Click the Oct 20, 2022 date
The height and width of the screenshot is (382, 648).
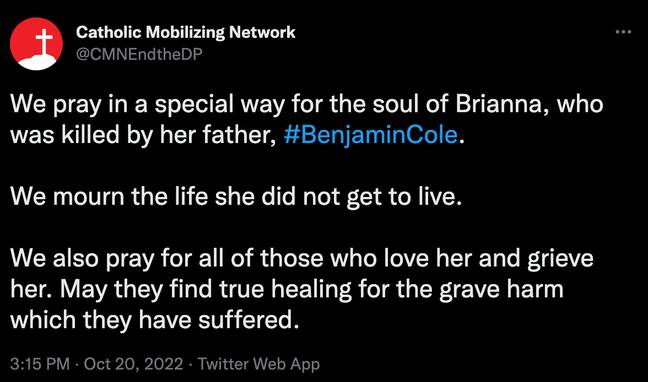[x=133, y=364]
